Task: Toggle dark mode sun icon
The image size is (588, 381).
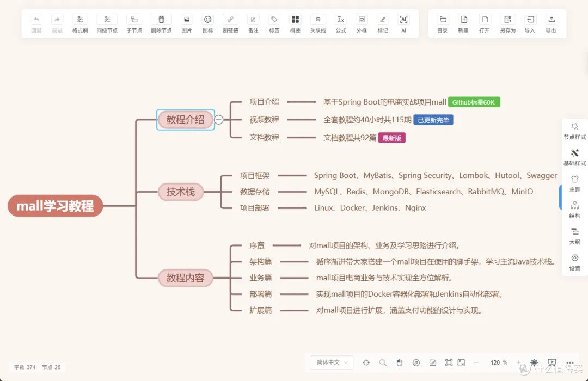Action: point(534,362)
